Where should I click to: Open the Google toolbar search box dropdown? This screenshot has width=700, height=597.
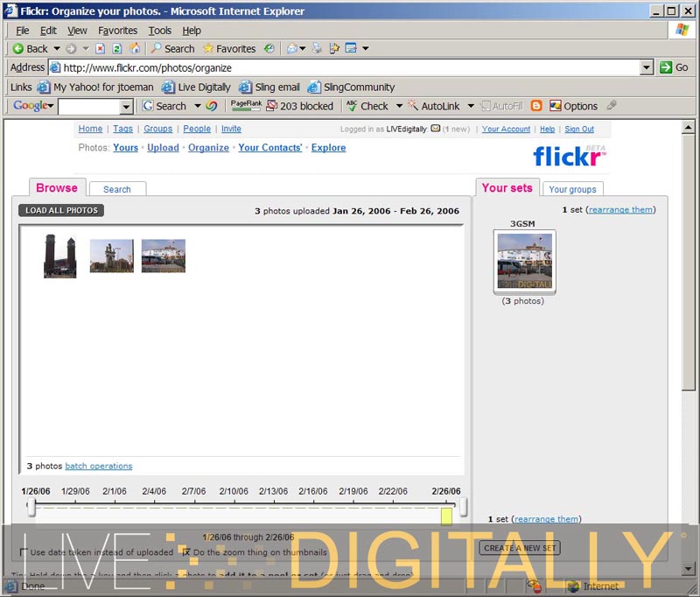point(126,107)
